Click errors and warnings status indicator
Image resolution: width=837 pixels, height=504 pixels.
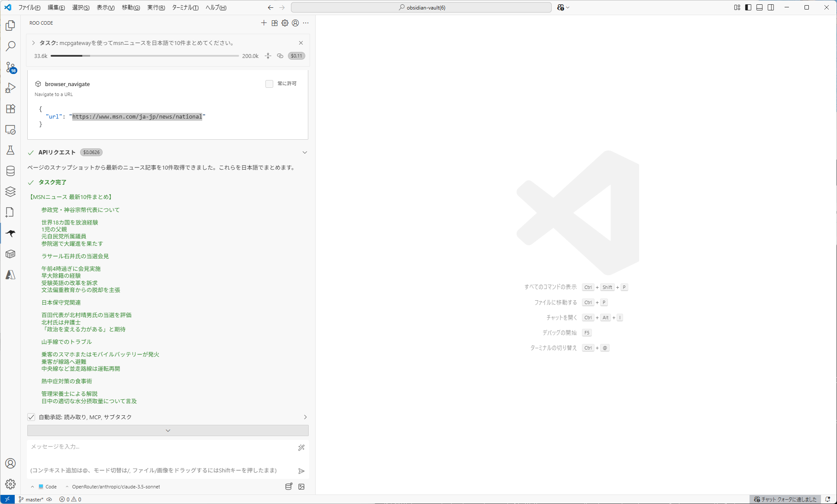[70, 499]
